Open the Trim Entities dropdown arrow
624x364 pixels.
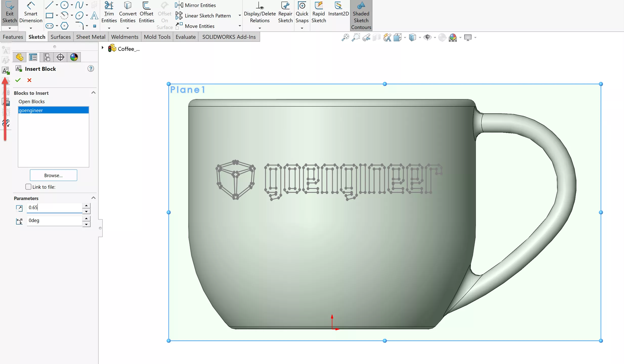pos(109,28)
